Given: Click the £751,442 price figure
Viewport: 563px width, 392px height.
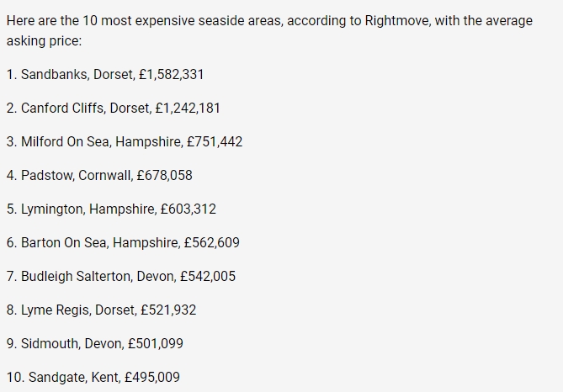Looking at the screenshot, I should pos(215,141).
